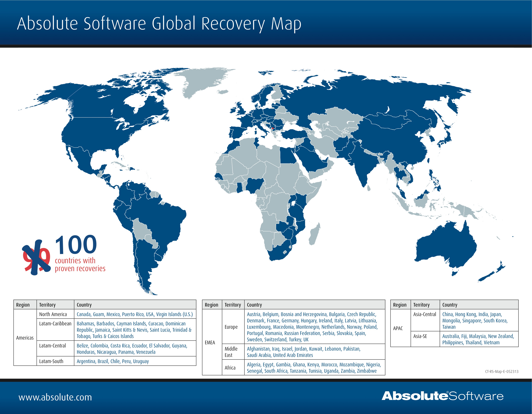Click the large 100 number

point(76,244)
